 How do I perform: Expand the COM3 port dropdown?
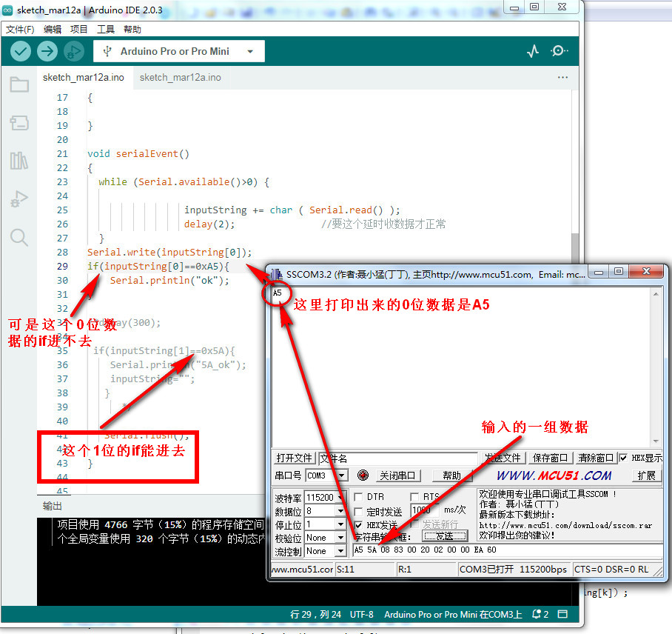point(342,475)
